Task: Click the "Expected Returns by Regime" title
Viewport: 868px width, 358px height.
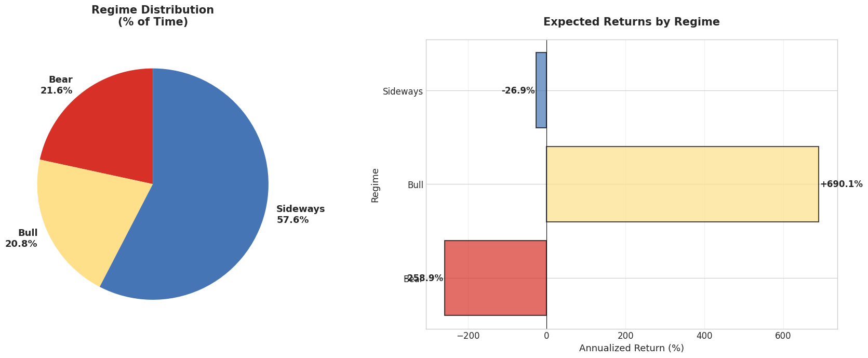Action: tap(631, 22)
